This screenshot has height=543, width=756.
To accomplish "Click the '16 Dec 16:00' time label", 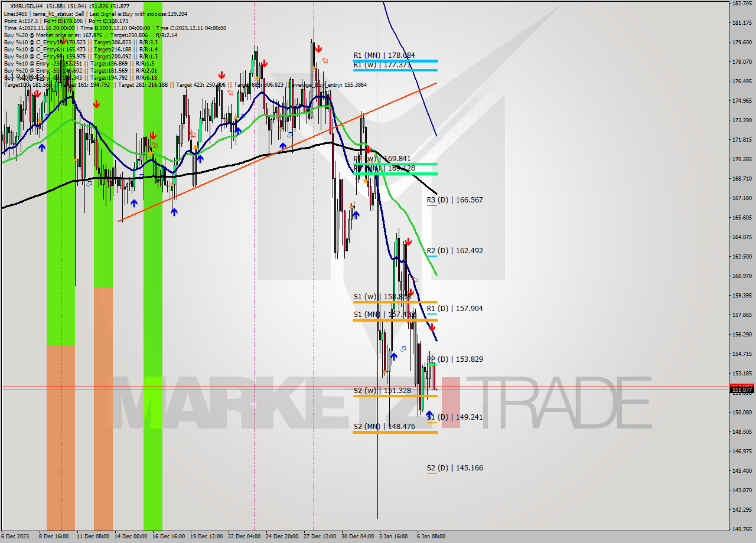I will tap(168, 537).
